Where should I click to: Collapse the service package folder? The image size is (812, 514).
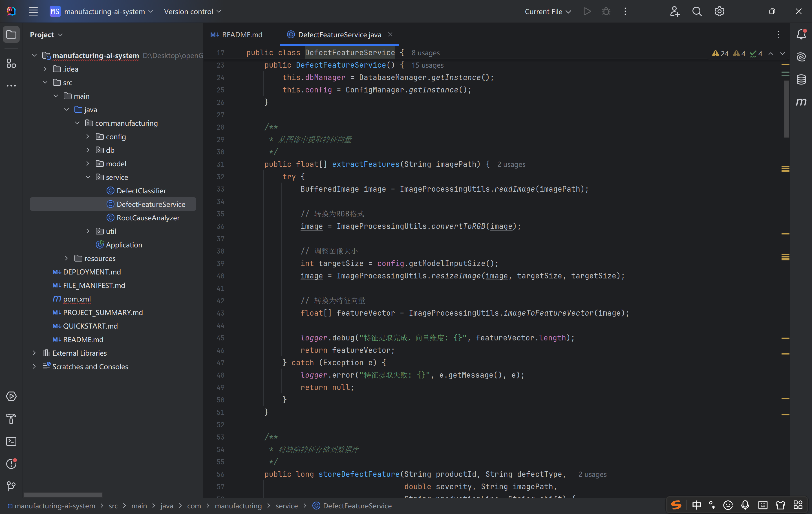coord(88,177)
